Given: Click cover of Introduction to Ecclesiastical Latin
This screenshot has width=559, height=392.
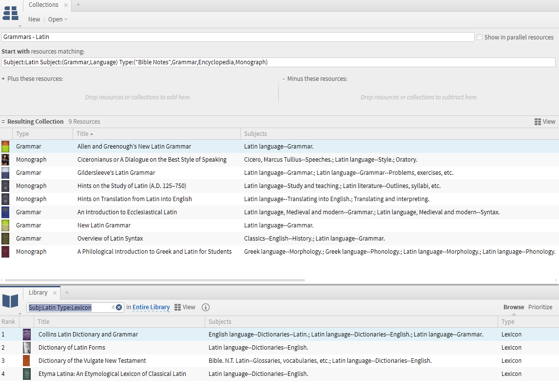Looking at the screenshot, I should [x=5, y=212].
